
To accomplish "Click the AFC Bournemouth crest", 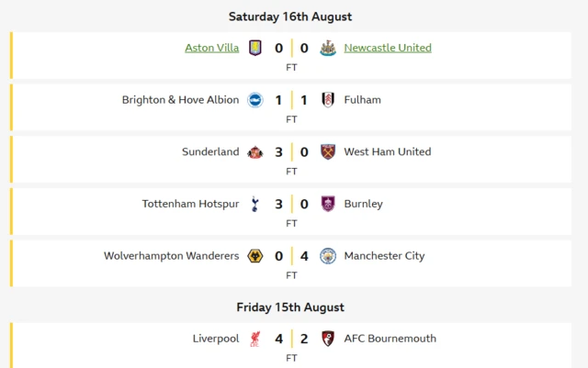I will pyautogui.click(x=328, y=339).
